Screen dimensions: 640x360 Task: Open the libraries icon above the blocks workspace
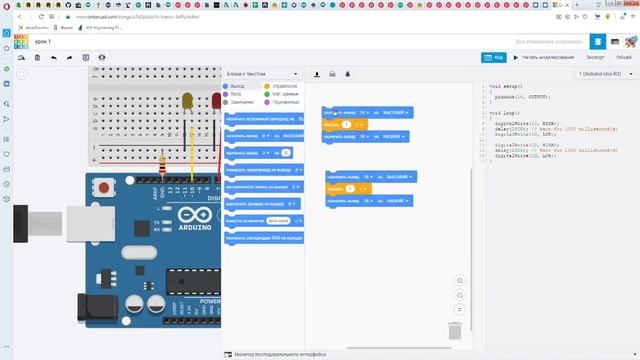(x=332, y=74)
